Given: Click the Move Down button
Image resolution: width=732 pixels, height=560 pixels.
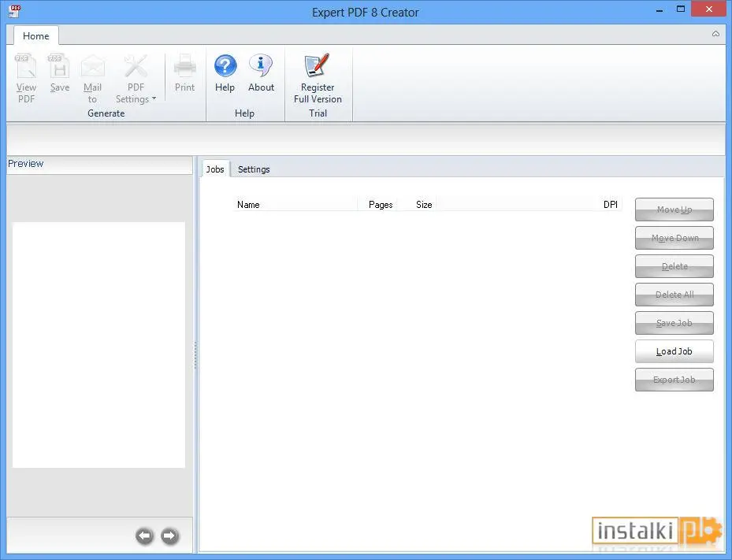Looking at the screenshot, I should [x=674, y=238].
